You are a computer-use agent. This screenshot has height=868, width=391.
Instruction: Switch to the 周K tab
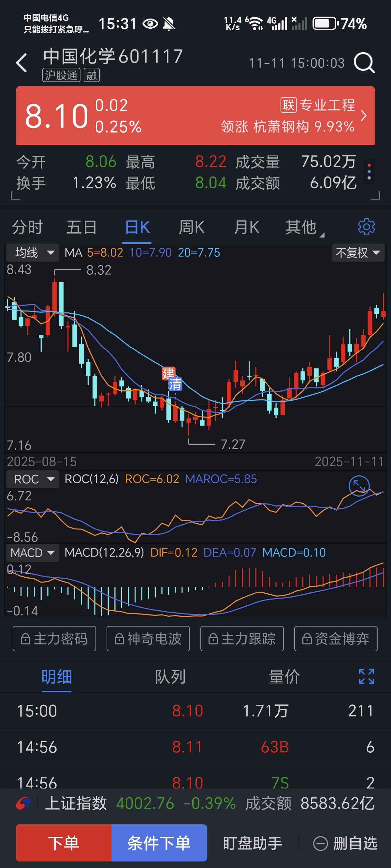point(192,227)
